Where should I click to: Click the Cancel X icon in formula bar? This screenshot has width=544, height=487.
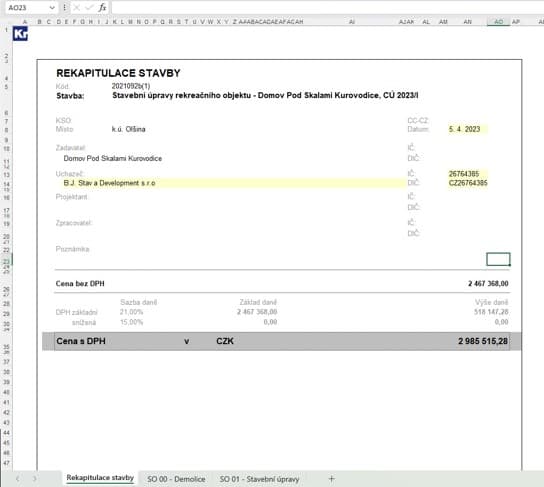[x=77, y=7]
